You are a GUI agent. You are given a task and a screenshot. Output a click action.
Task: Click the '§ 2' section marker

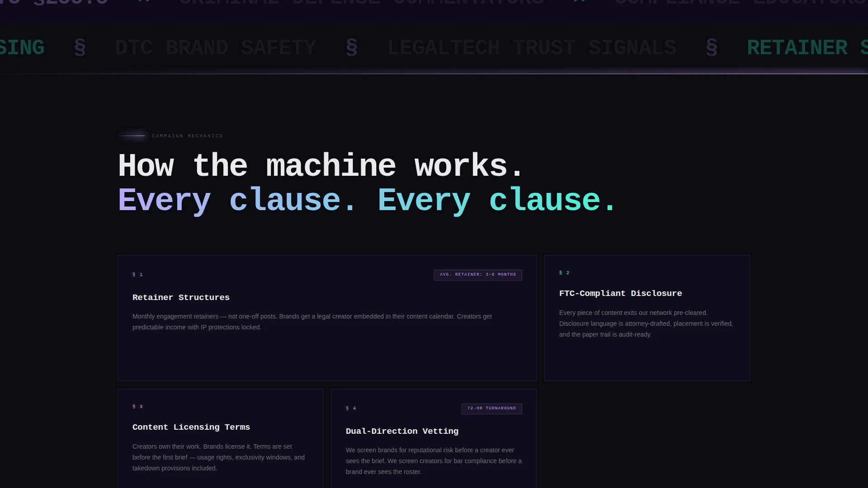click(564, 273)
